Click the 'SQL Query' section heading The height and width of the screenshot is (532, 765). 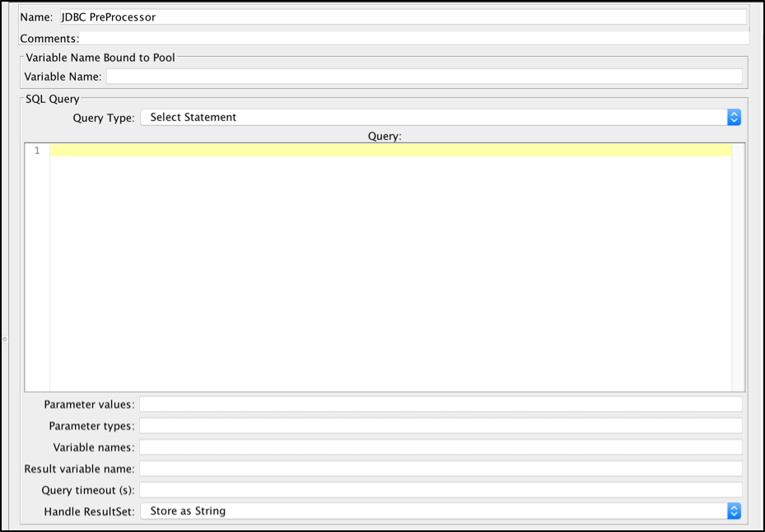[x=52, y=99]
